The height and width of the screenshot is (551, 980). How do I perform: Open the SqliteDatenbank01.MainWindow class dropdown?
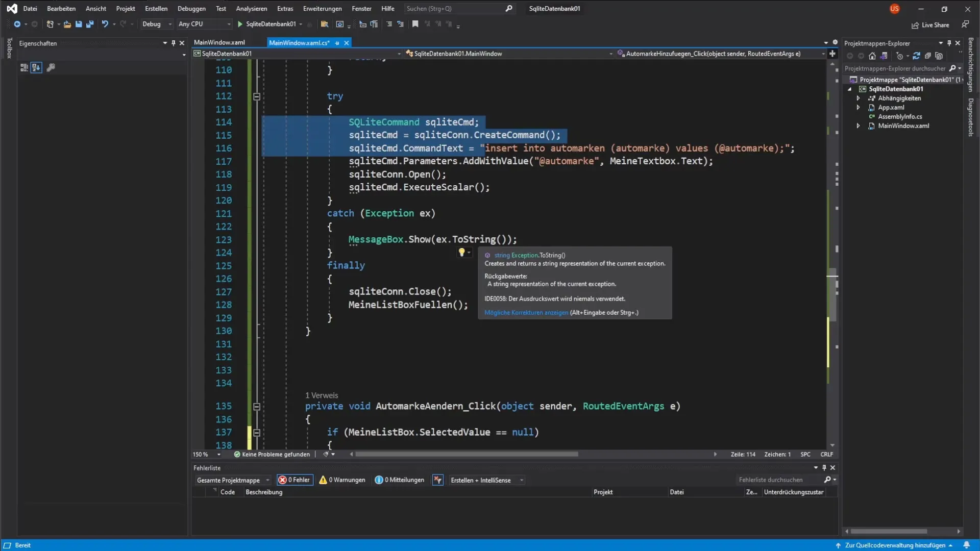[x=509, y=54]
